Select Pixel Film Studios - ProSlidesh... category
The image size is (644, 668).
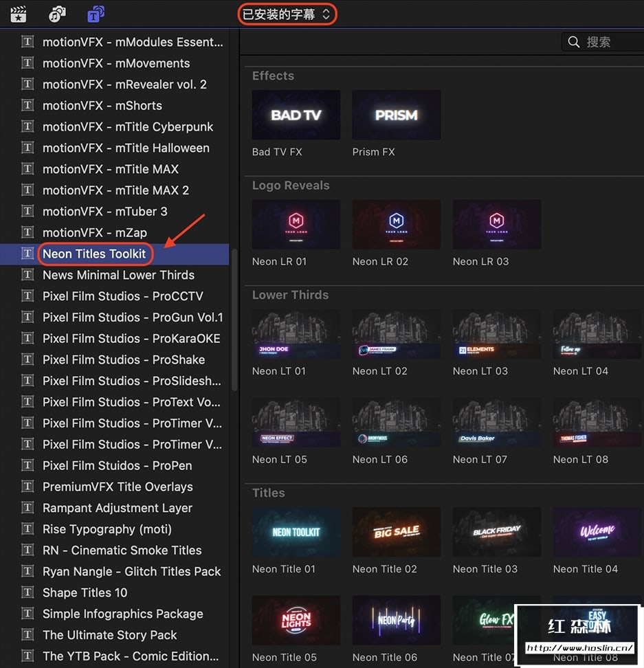coord(115,381)
